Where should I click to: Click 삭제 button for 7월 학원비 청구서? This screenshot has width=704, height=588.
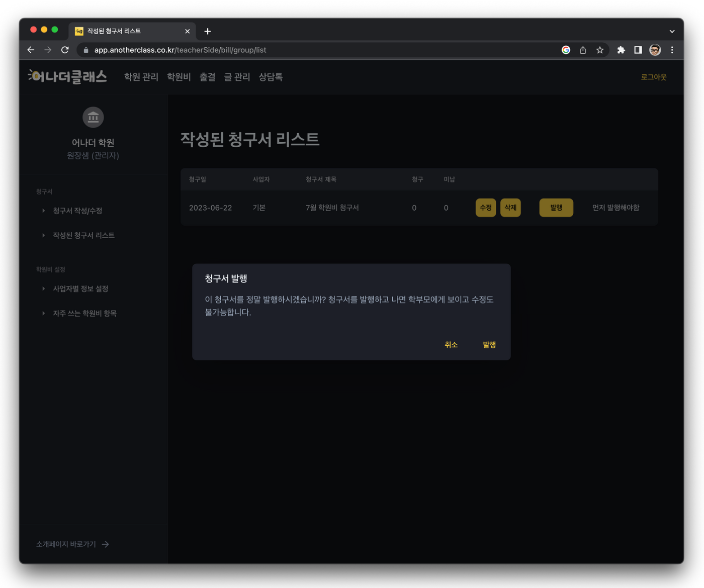point(510,208)
